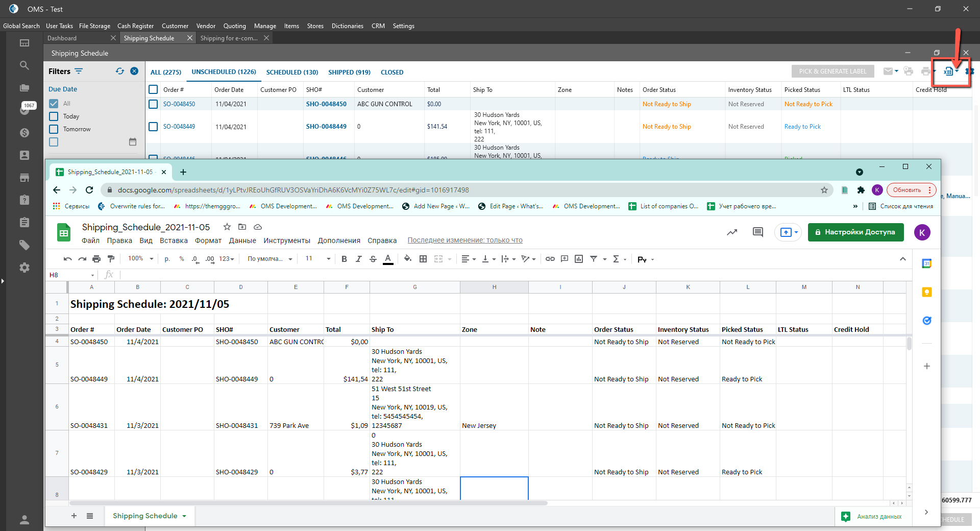Check the Tomorrow due date filter
The height and width of the screenshot is (531, 980).
pyautogui.click(x=54, y=129)
